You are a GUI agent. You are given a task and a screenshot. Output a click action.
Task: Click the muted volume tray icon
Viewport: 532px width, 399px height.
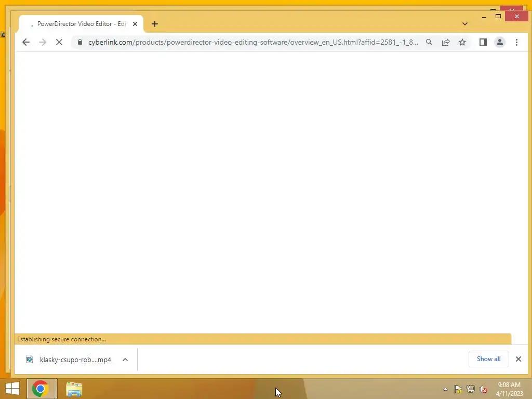pyautogui.click(x=483, y=390)
